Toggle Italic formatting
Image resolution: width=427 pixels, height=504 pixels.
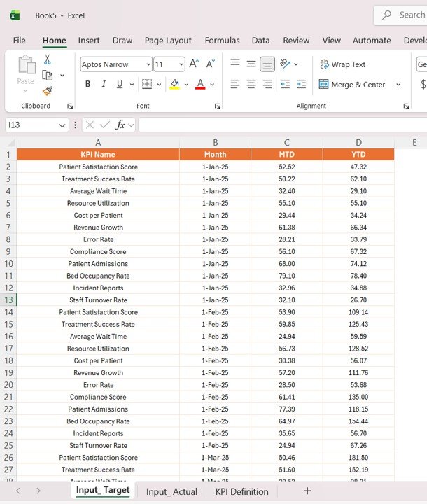[104, 84]
